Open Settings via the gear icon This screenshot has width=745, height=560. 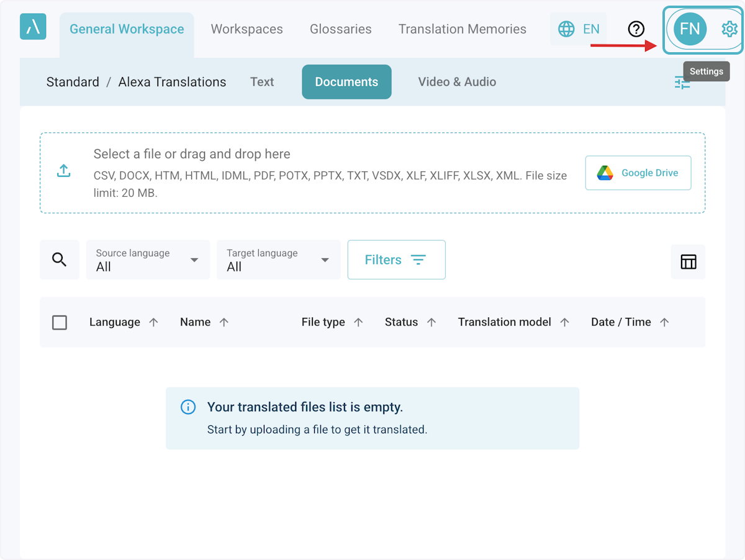tap(729, 29)
